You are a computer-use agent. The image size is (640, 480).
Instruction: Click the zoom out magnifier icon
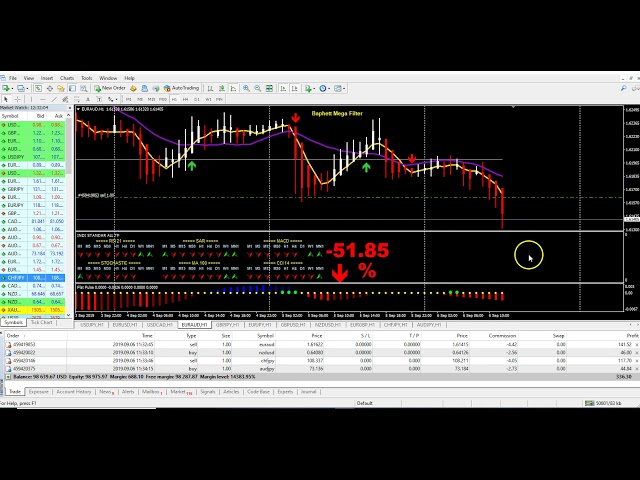coord(260,88)
